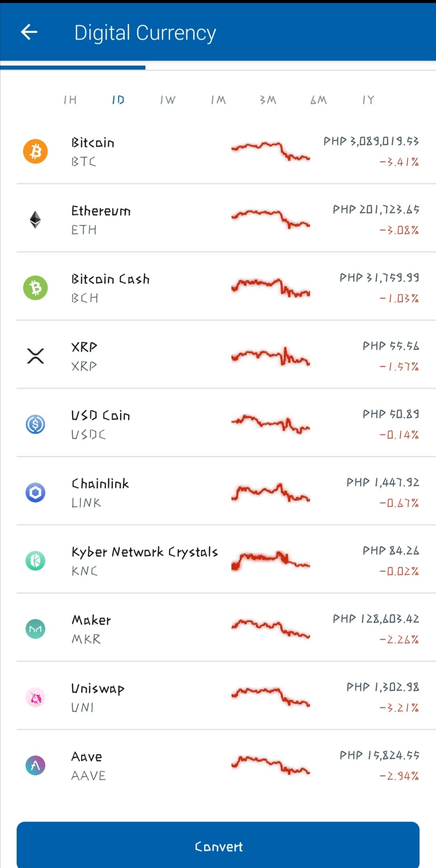Select the 1H time range tab
This screenshot has width=436, height=868.
click(70, 100)
